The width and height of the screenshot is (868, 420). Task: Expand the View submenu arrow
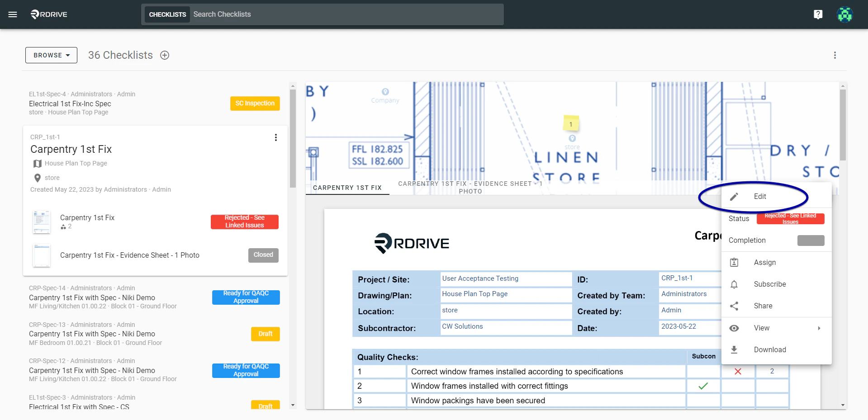click(819, 328)
